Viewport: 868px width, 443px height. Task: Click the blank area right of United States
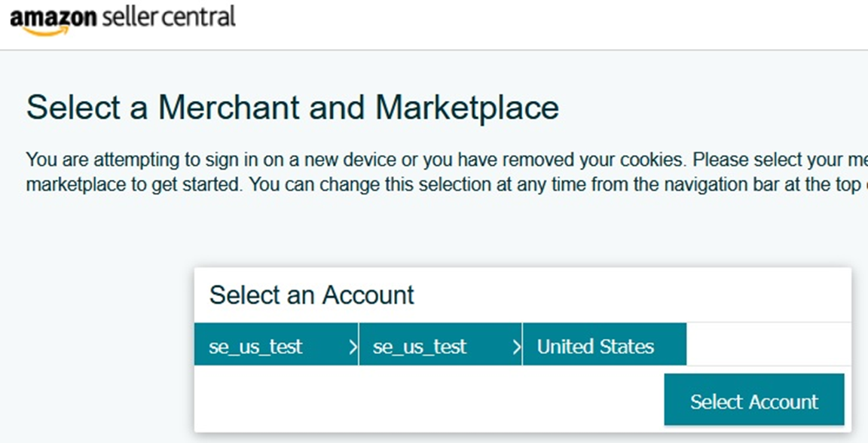coord(769,344)
